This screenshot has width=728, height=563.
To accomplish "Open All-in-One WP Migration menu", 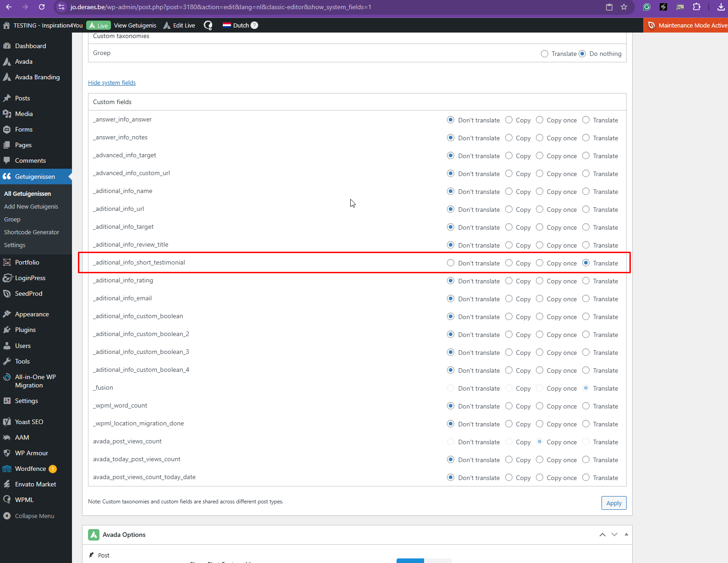I will click(35, 381).
